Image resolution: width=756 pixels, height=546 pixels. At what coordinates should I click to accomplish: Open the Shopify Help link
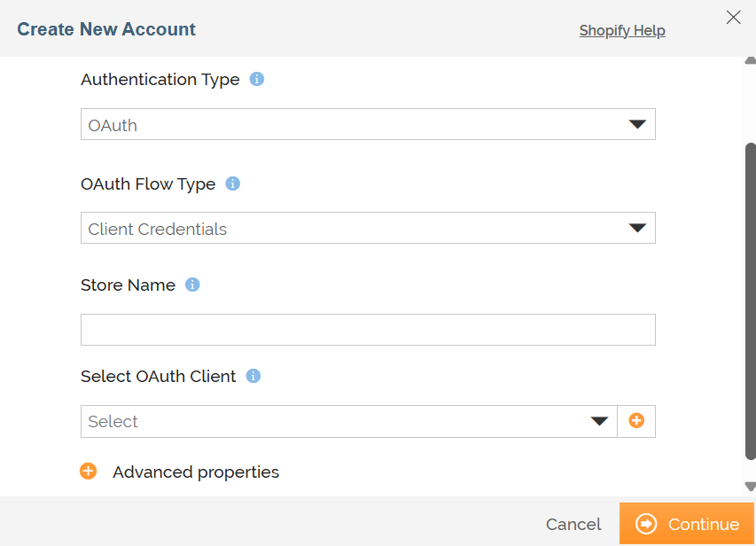coord(622,30)
